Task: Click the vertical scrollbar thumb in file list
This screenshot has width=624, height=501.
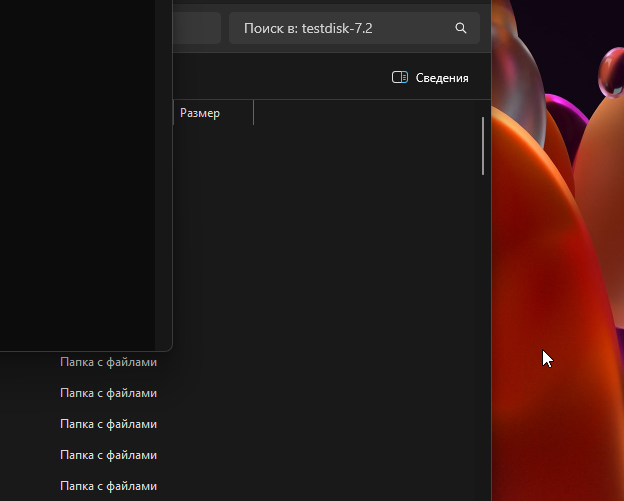Action: (483, 146)
